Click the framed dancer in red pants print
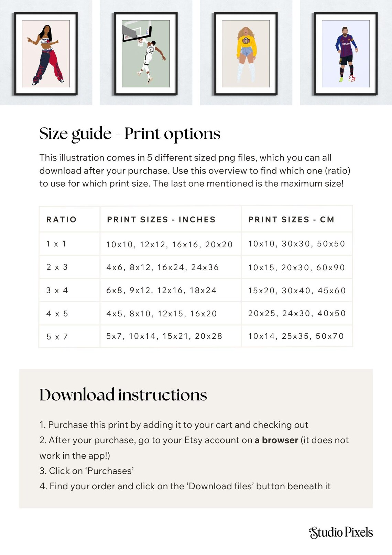392x555 pixels. [x=46, y=54]
